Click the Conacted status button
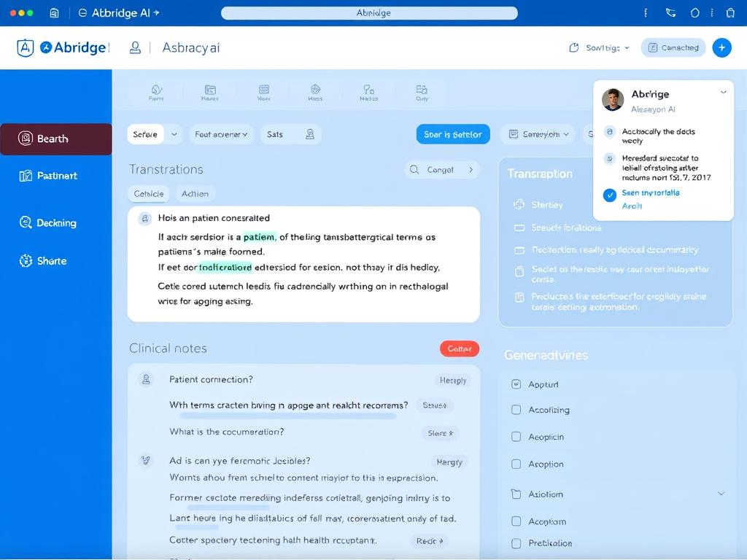The image size is (747, 560). 673,47
